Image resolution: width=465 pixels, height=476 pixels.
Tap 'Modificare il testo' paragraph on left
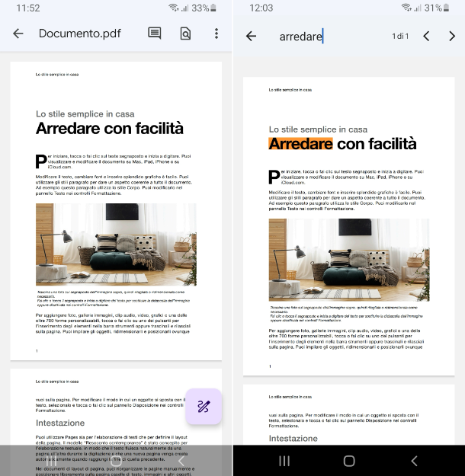(114, 185)
